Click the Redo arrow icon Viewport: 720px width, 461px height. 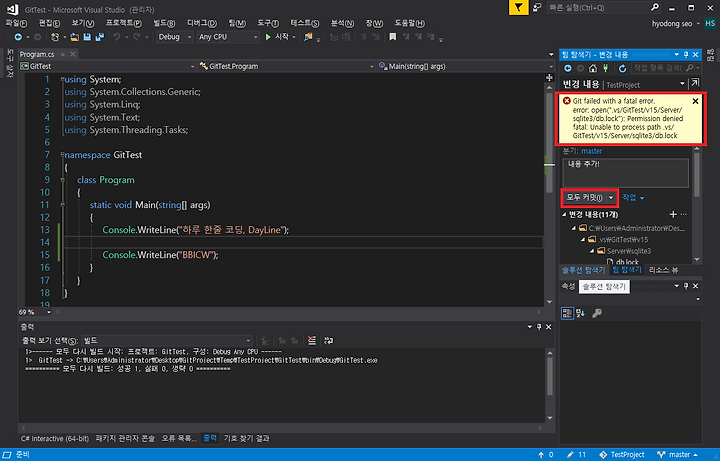click(x=136, y=37)
